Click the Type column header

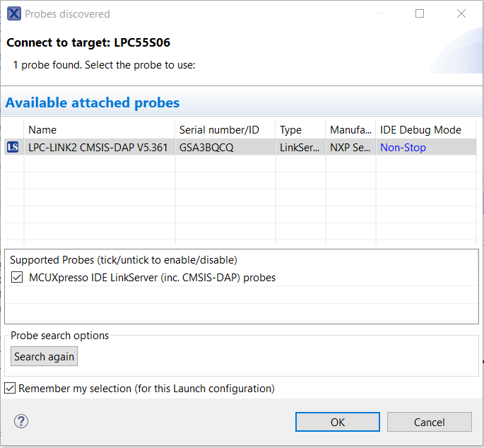[300, 130]
